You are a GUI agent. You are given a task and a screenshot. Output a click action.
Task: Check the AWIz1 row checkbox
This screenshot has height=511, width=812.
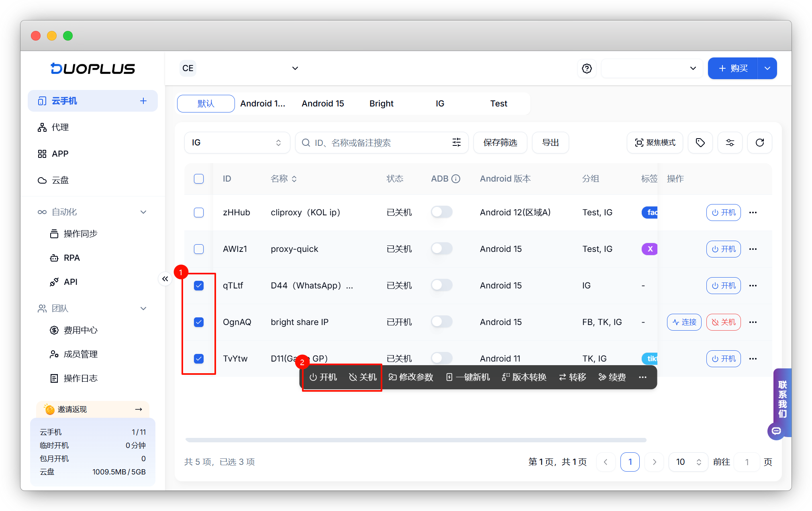click(x=199, y=249)
